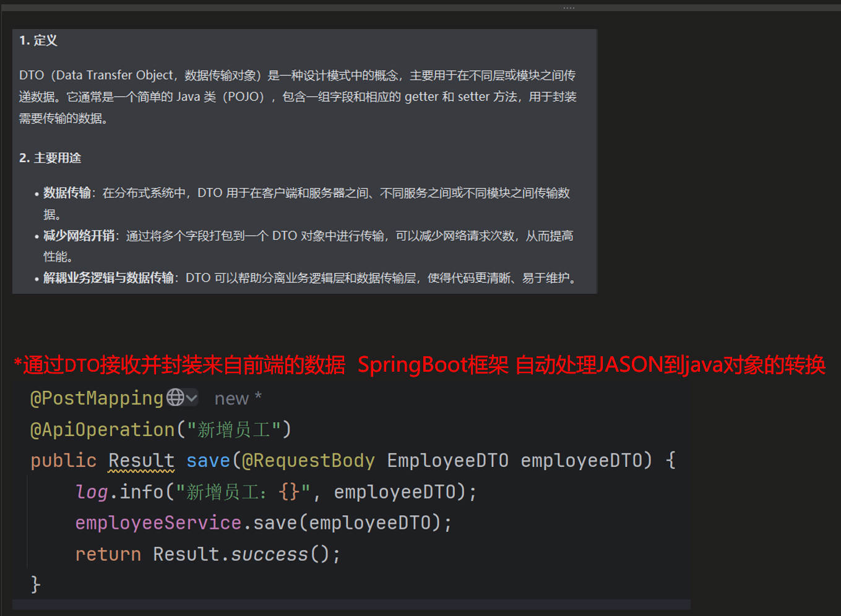
Task: Click the info method call
Action: pos(141,492)
